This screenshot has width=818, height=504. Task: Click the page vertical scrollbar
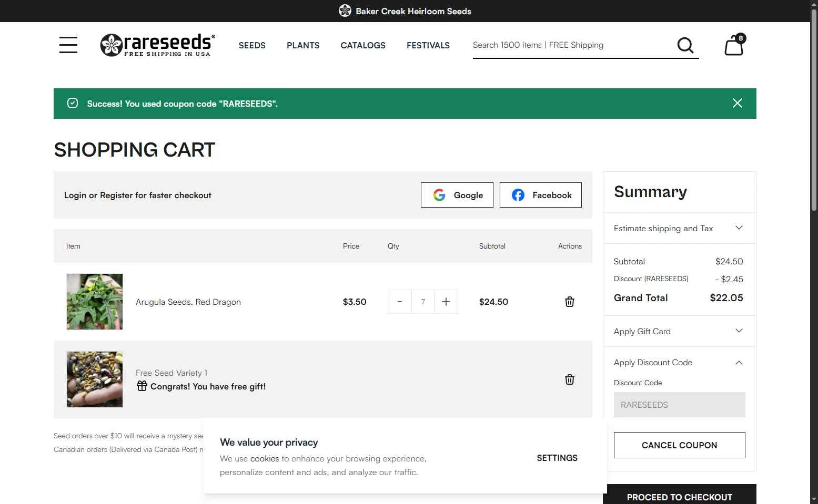click(814, 110)
